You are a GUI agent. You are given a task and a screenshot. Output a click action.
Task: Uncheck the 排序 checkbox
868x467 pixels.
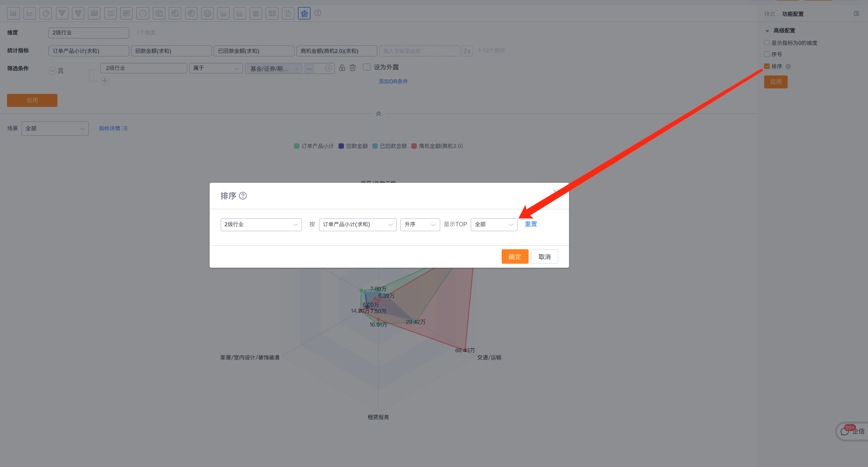pyautogui.click(x=767, y=66)
